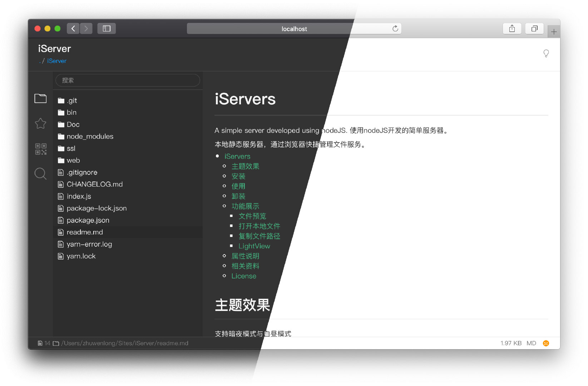Jump to the 相关资料 link
588x386 pixels.
[245, 266]
